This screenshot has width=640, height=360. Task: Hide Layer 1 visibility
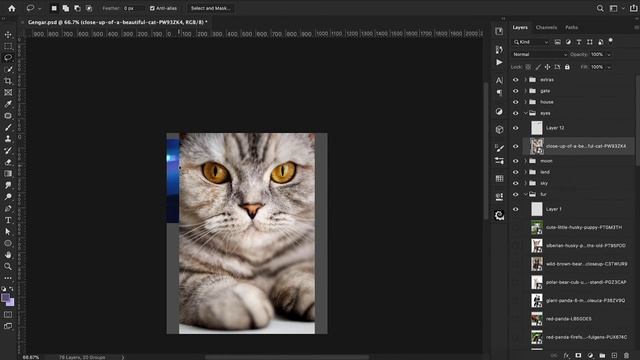point(516,209)
